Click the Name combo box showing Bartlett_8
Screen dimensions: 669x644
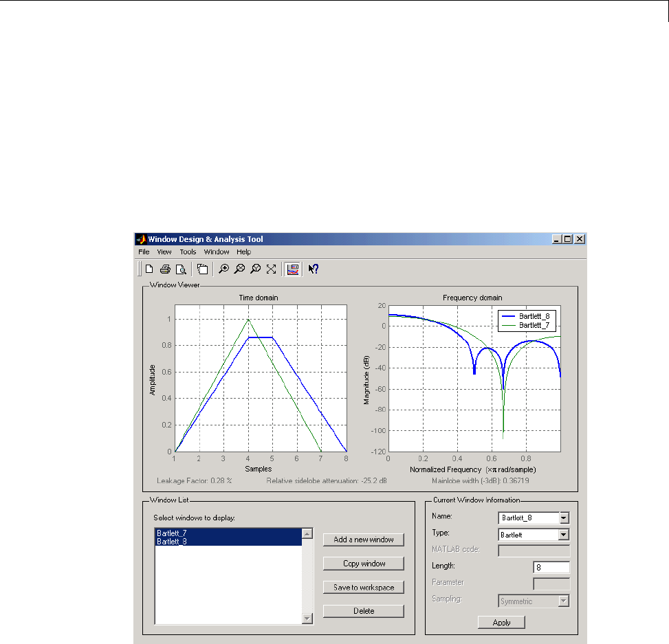[534, 518]
